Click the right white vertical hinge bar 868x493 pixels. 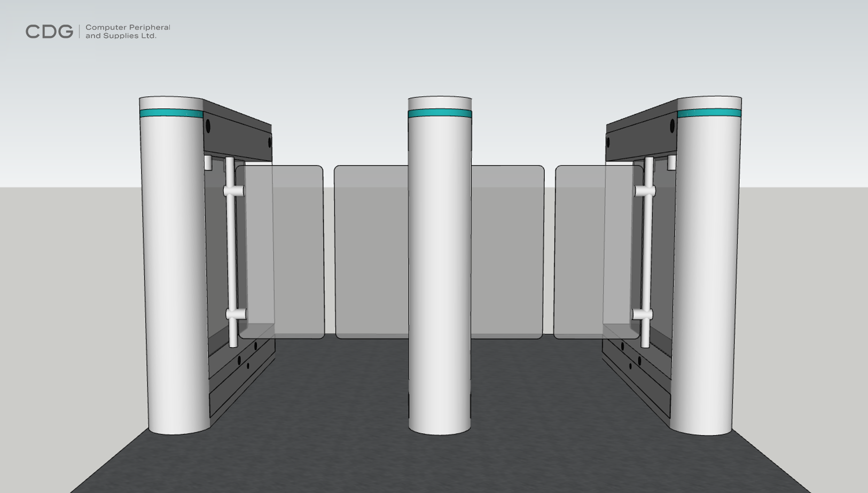point(647,251)
